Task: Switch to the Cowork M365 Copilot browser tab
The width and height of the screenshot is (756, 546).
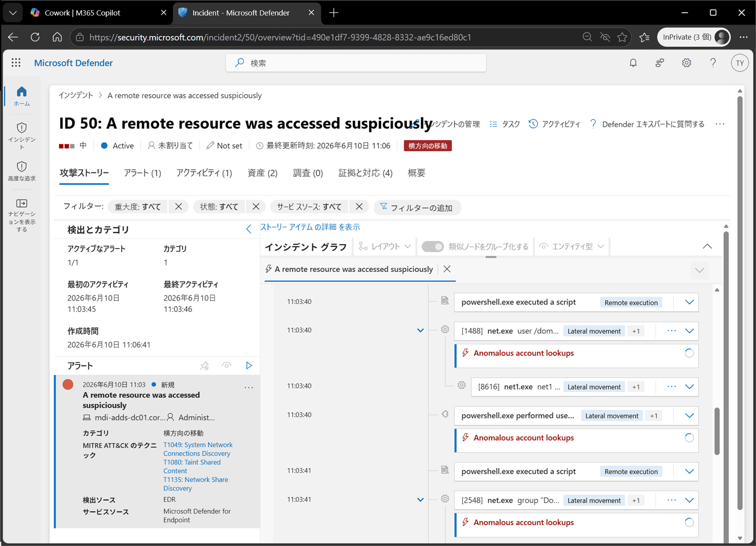Action: 99,13
